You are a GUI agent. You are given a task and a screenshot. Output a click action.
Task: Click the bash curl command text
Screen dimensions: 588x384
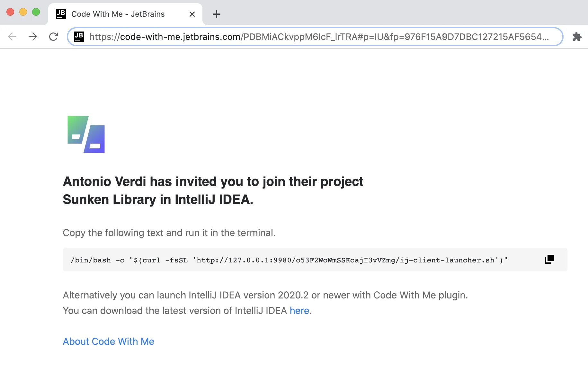pyautogui.click(x=289, y=260)
